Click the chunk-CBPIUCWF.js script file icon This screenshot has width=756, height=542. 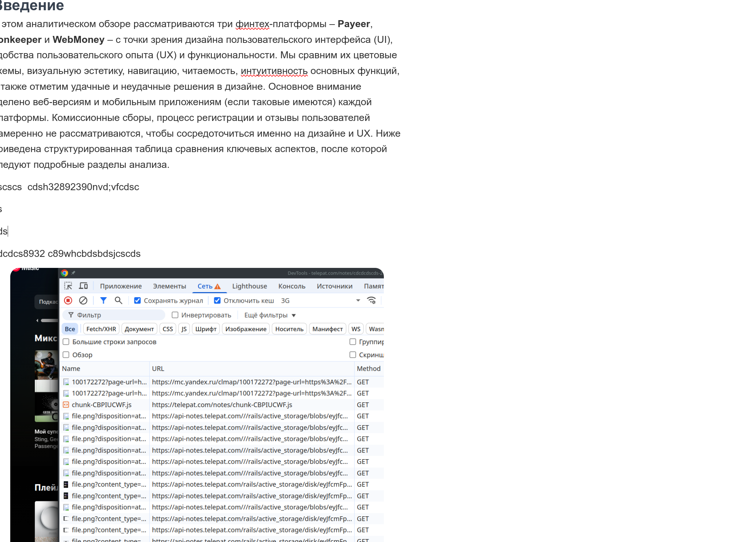pyautogui.click(x=66, y=405)
